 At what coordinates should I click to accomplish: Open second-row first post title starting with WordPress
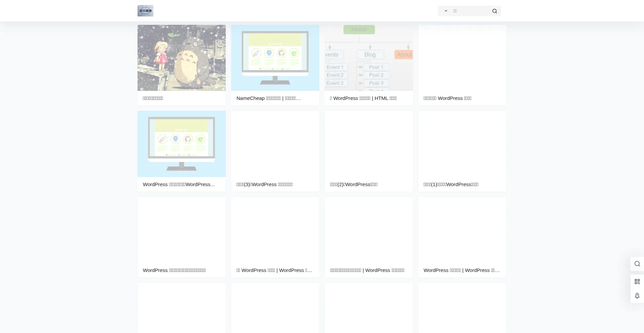click(x=179, y=184)
